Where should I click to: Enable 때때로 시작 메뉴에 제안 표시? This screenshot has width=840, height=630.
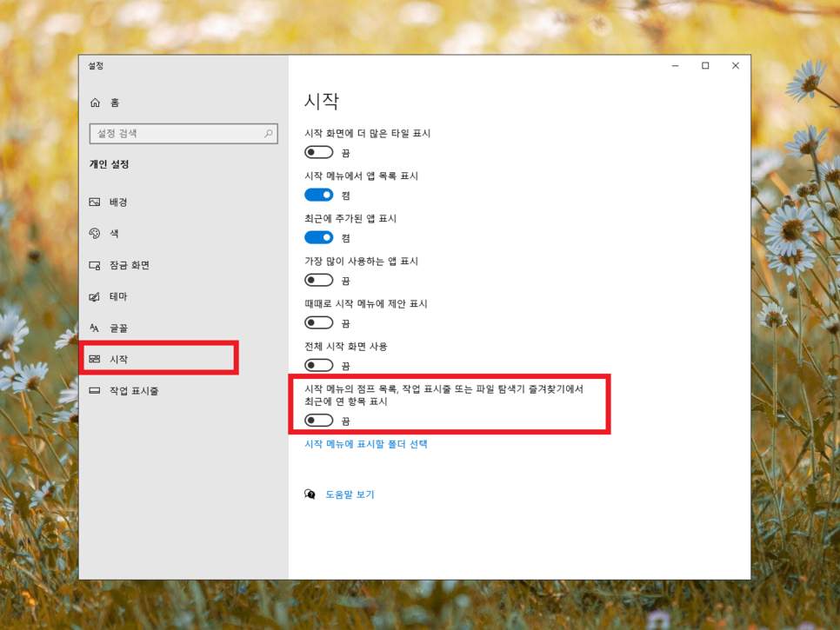click(319, 322)
